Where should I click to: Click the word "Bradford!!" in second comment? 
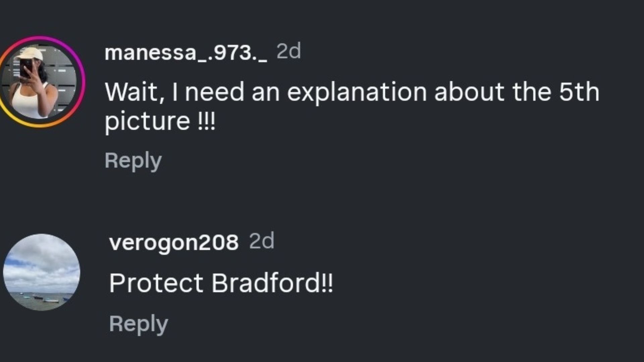point(272,283)
